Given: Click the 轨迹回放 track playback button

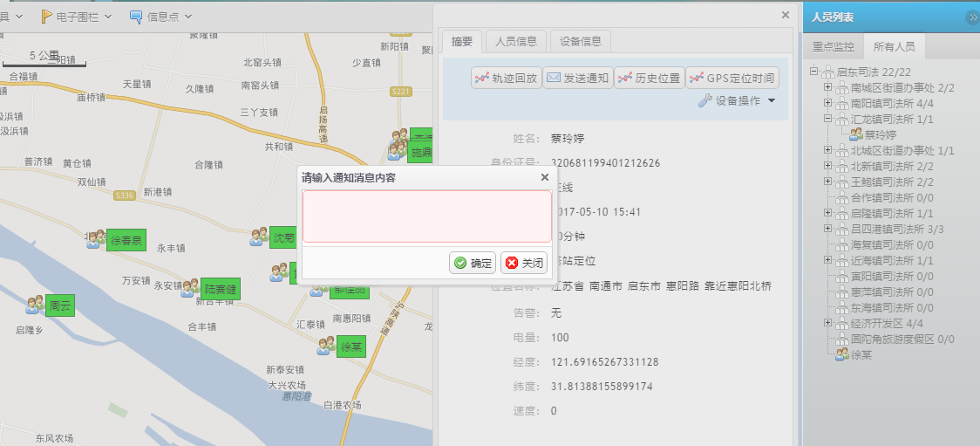Looking at the screenshot, I should pos(506,78).
